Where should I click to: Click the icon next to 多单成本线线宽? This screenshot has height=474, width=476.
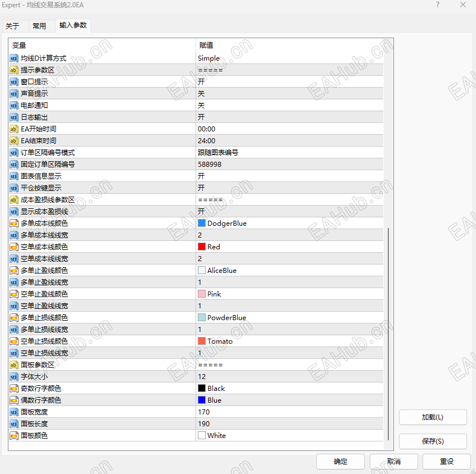(13, 235)
